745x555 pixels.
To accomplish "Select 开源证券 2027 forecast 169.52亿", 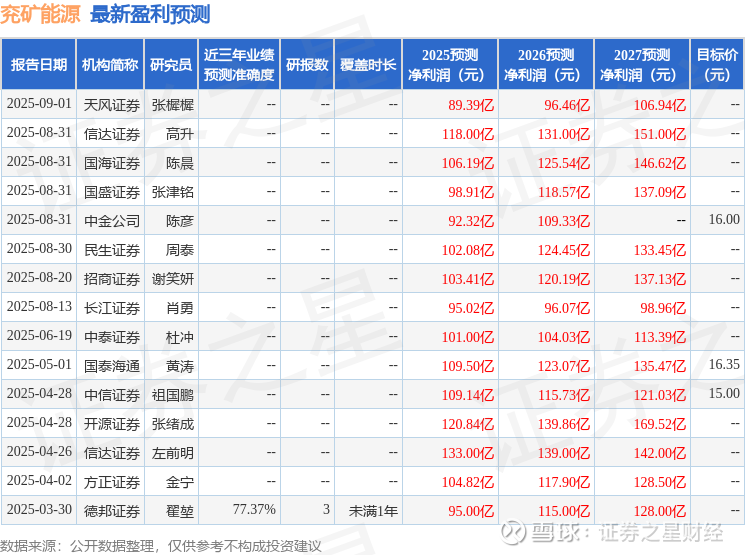I will point(659,424).
